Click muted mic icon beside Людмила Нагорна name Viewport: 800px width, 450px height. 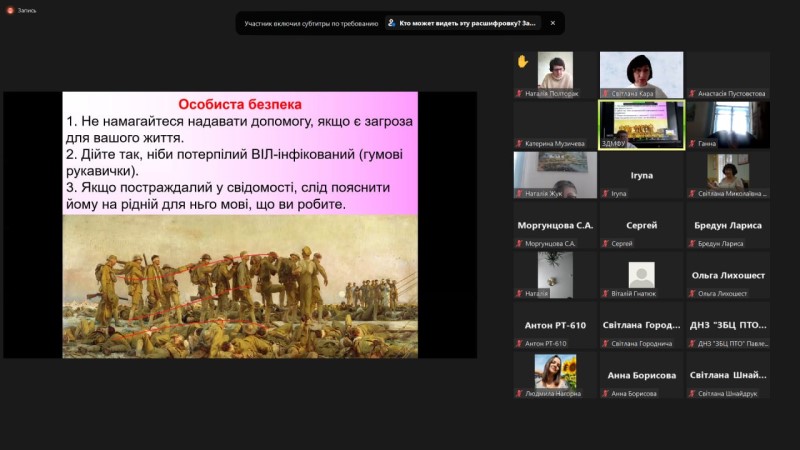coord(519,393)
